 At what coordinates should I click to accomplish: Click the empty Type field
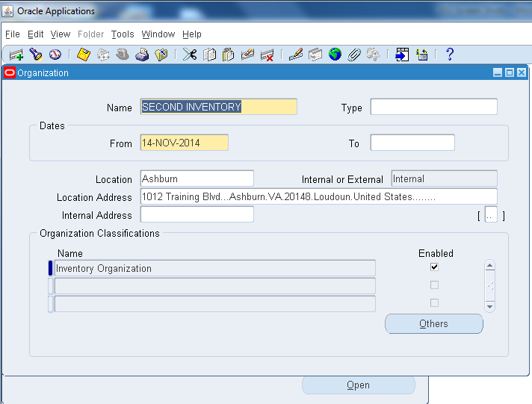(434, 107)
